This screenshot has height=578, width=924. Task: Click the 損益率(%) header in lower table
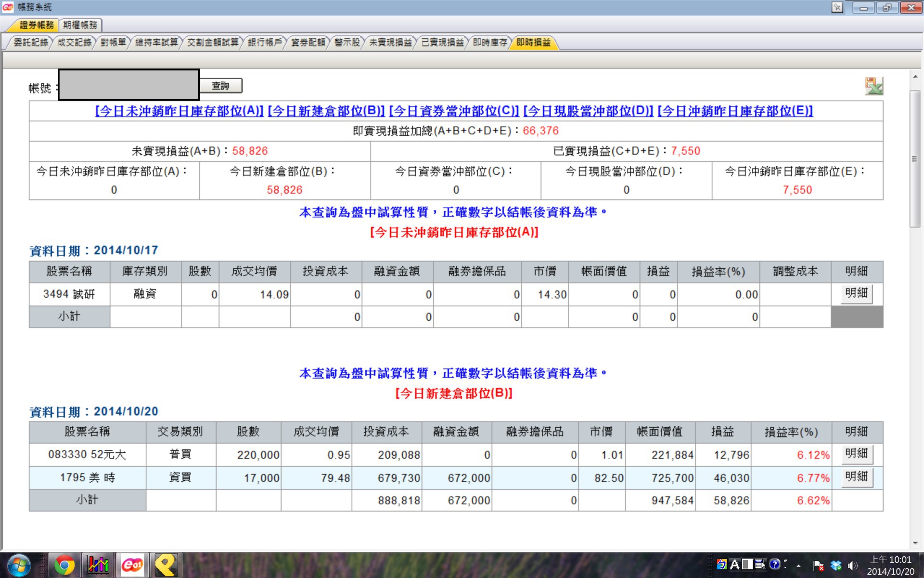click(x=791, y=432)
